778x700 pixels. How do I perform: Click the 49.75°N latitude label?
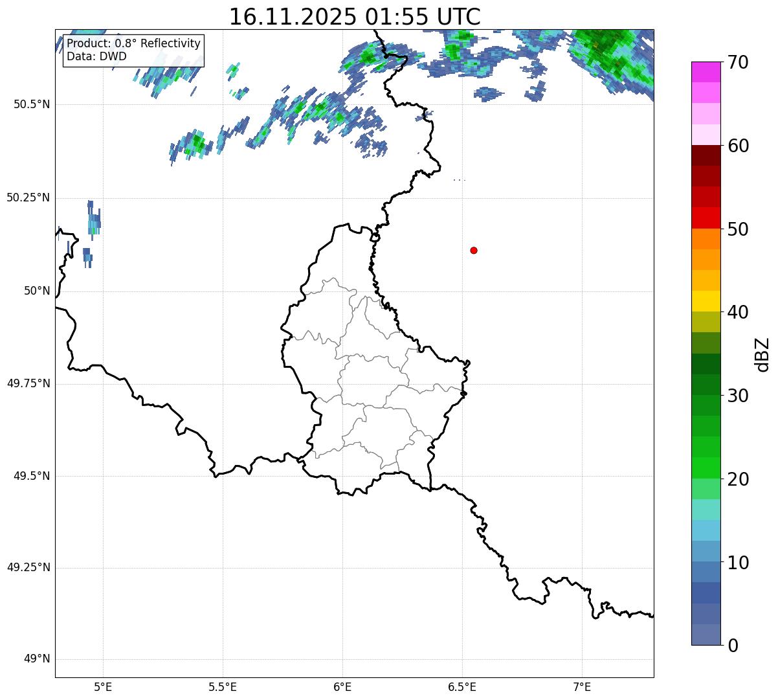[28, 383]
